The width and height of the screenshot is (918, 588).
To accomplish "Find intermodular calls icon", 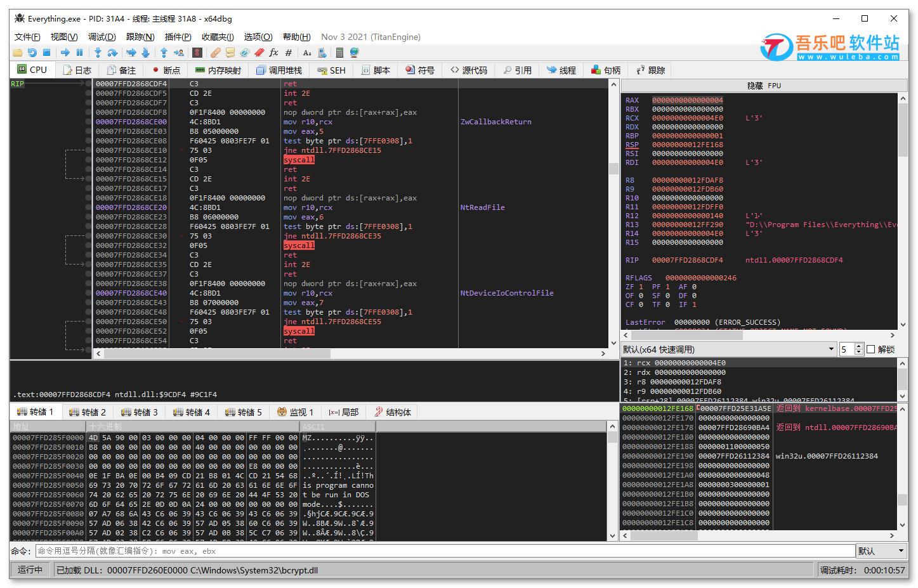I will (x=322, y=53).
